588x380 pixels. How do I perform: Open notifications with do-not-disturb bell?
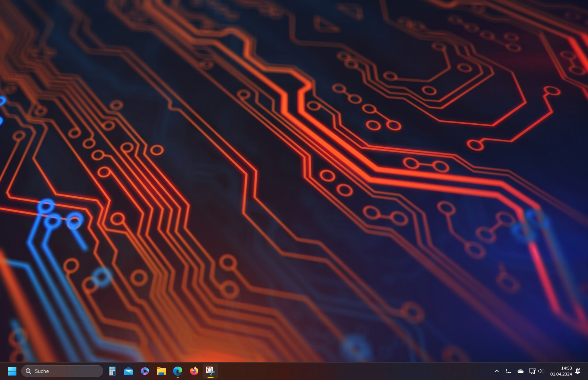pos(578,371)
